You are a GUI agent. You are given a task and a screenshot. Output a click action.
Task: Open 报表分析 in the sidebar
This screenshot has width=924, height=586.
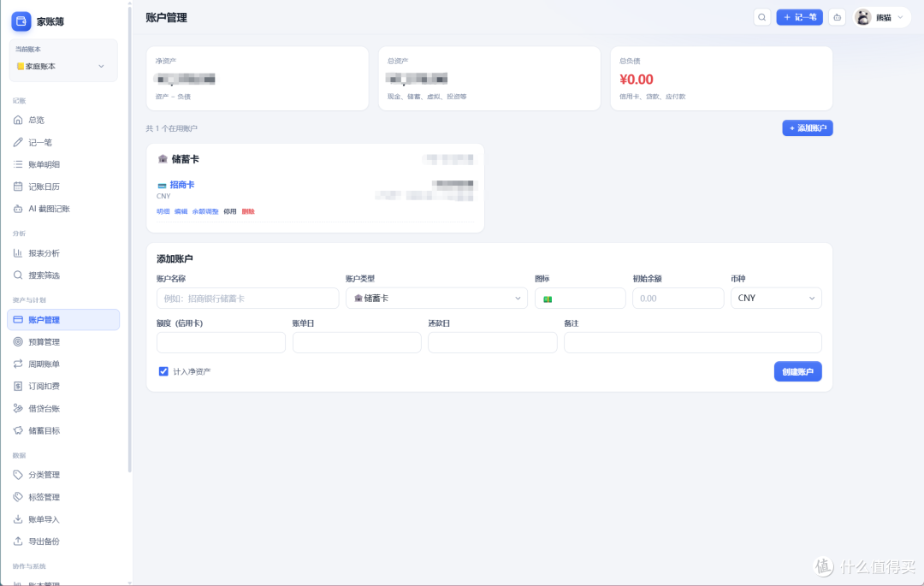pos(63,253)
